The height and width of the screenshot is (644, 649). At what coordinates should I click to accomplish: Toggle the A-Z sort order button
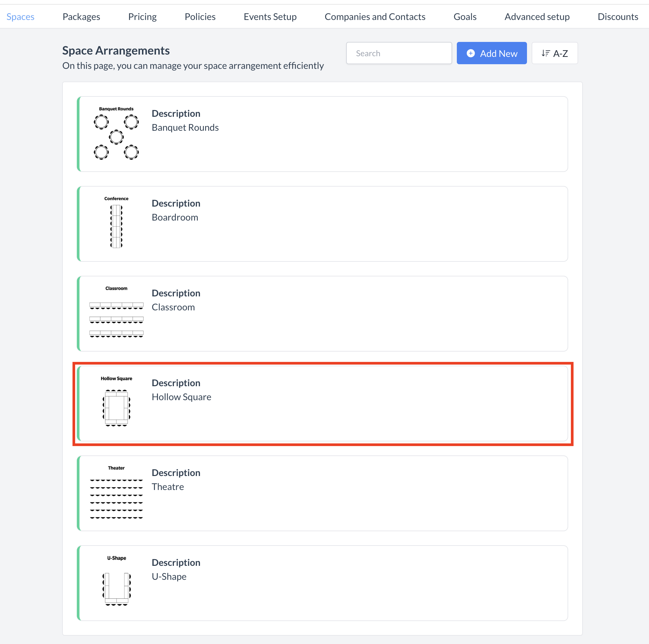(555, 54)
